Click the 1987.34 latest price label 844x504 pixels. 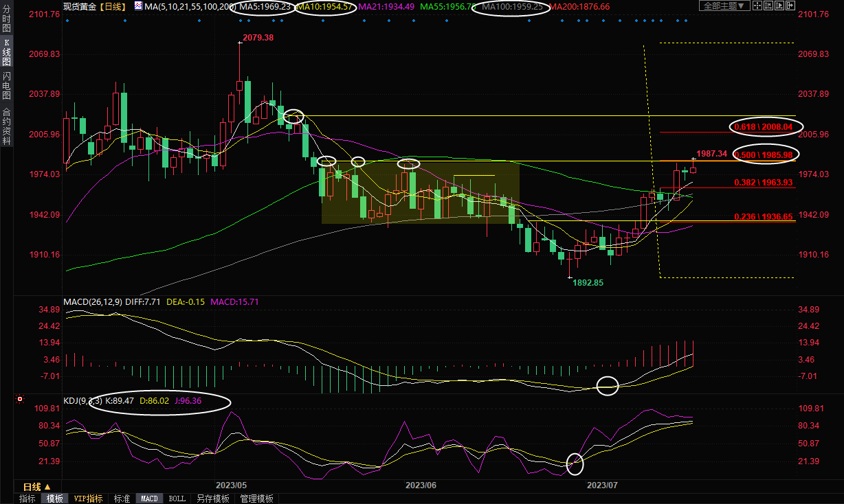711,154
